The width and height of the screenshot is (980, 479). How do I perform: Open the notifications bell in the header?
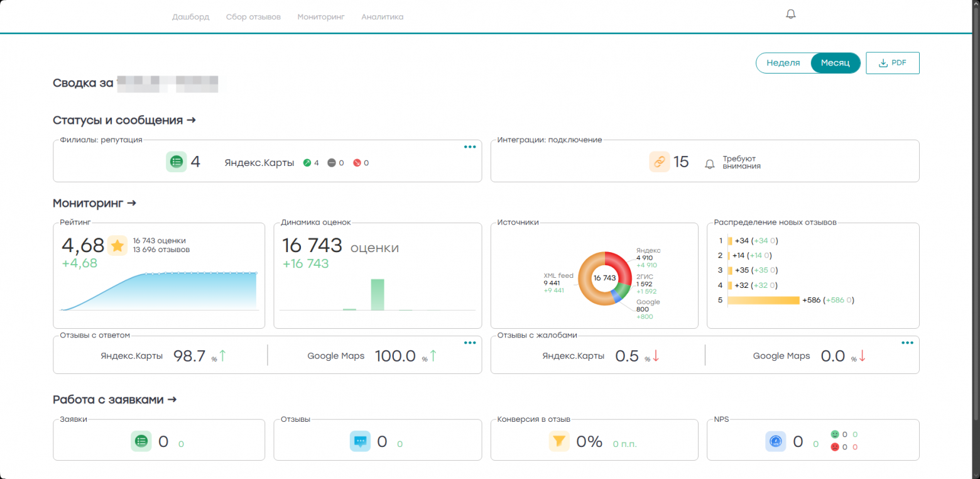coord(791,14)
